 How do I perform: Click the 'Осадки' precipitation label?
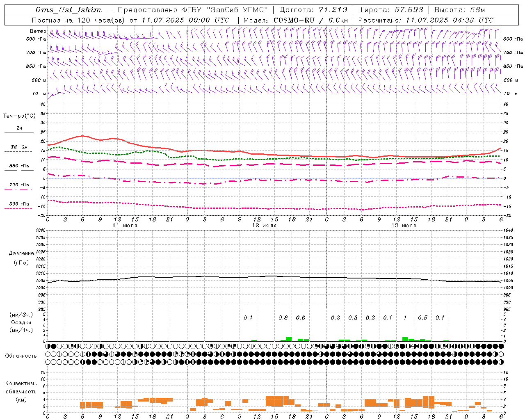(x=21, y=322)
